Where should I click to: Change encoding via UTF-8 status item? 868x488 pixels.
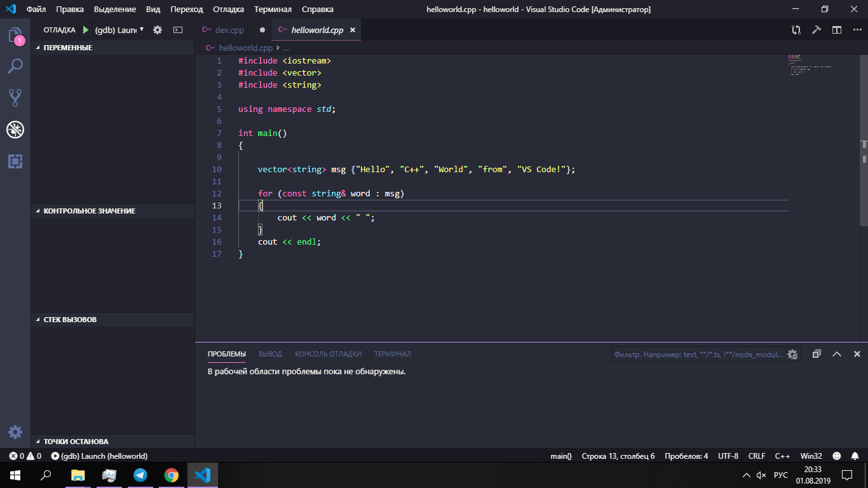pyautogui.click(x=728, y=456)
